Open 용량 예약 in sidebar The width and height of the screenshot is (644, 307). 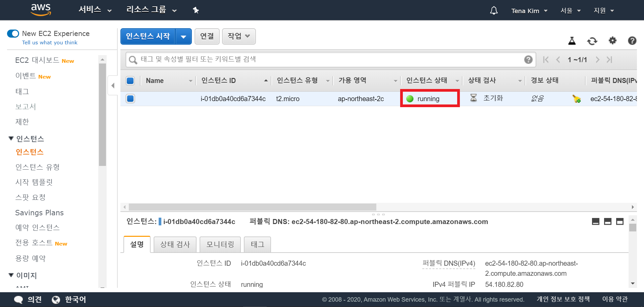pos(31,258)
